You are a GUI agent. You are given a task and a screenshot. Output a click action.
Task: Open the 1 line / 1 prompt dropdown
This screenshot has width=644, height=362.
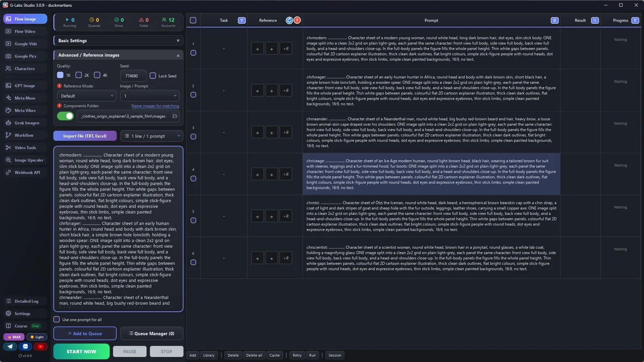152,136
